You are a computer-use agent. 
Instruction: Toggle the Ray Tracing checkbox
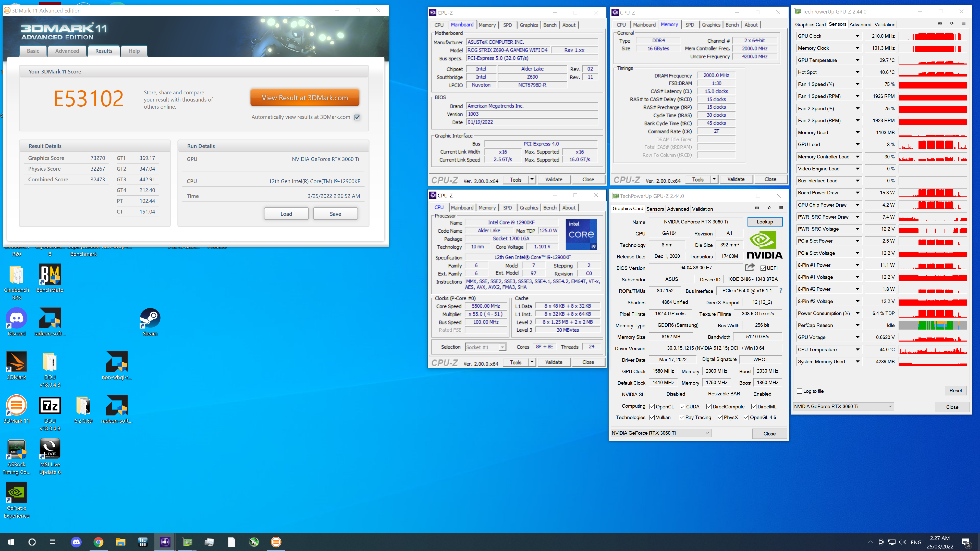click(x=682, y=418)
